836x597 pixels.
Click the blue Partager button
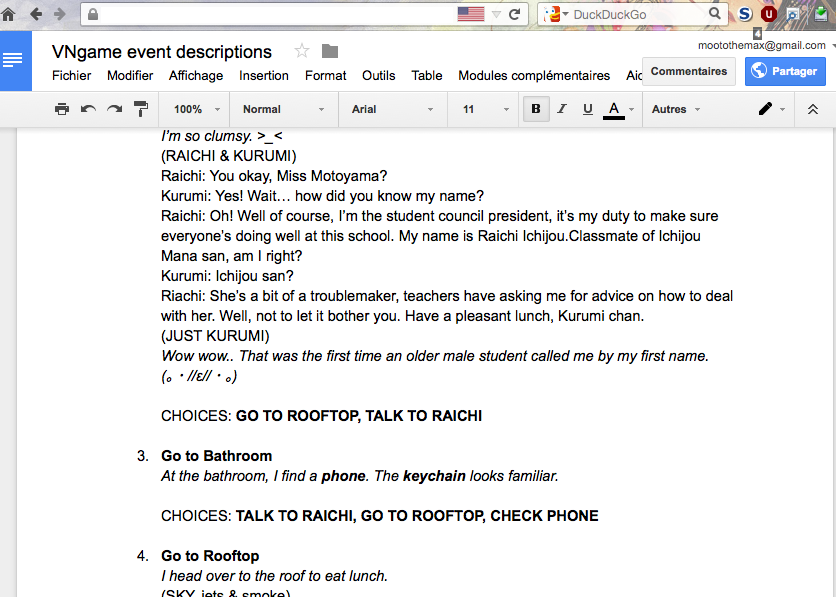[785, 71]
